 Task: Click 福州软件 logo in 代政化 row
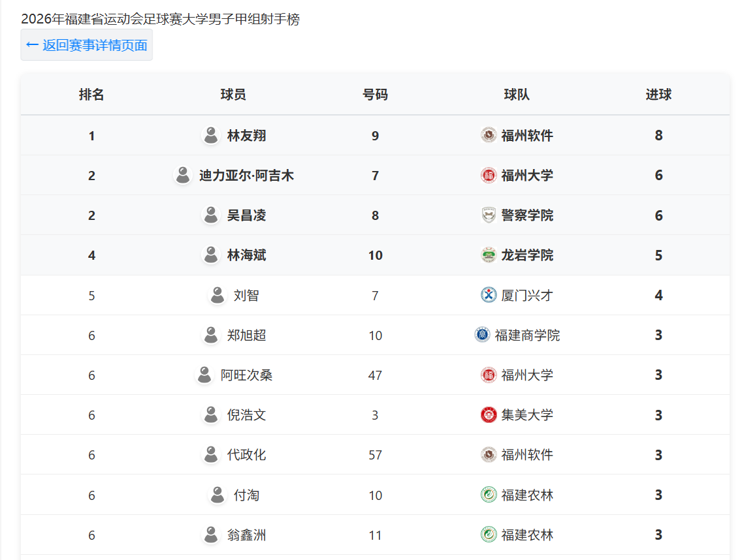pos(489,454)
